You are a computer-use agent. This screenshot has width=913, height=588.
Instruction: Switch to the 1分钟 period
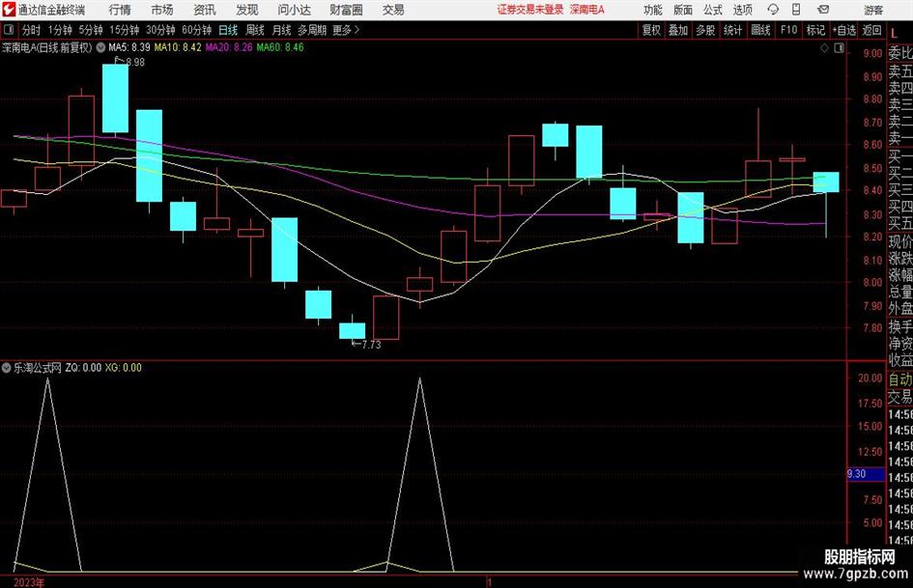tap(60, 30)
